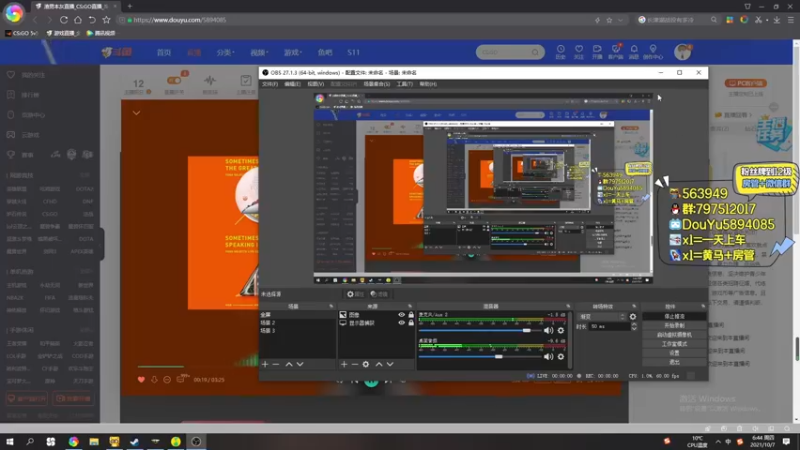The width and height of the screenshot is (800, 450).
Task: Add a new scene in OBS scenes panel
Action: point(265,364)
